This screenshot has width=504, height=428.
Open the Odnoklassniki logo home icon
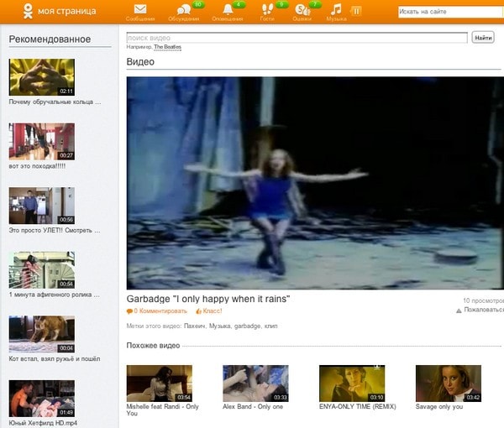[28, 11]
